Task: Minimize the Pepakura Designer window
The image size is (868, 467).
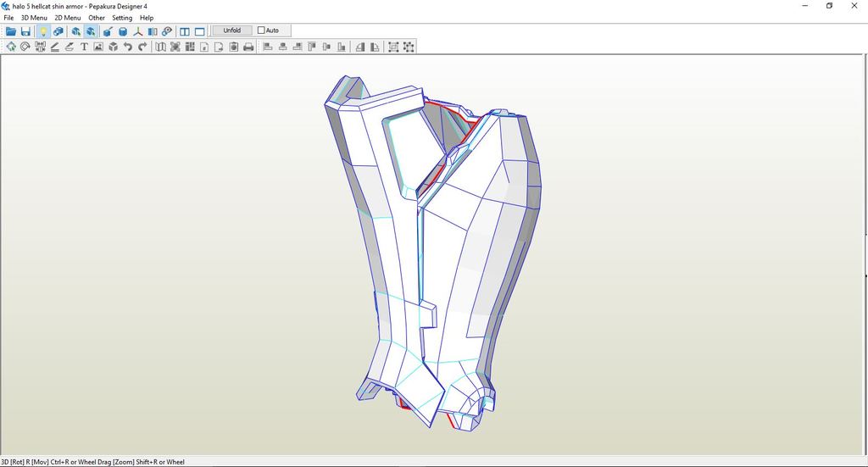Action: coord(805,6)
